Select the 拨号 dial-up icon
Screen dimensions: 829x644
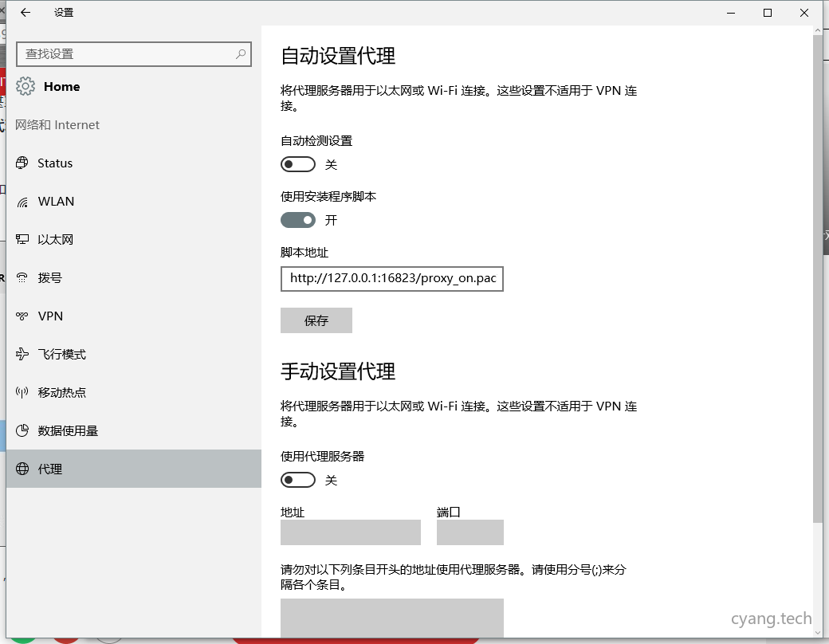21,277
